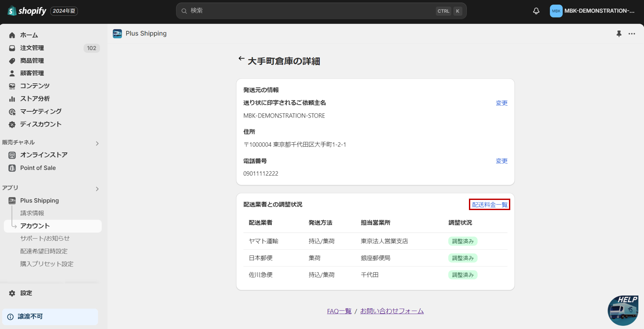Click the 佐川急便 carrier cell
The image size is (644, 329).
click(x=261, y=274)
